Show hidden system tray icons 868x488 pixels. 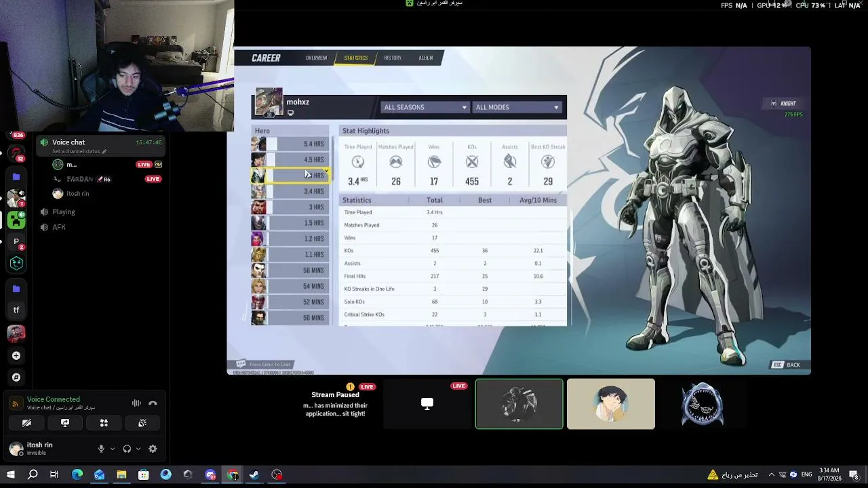(771, 474)
